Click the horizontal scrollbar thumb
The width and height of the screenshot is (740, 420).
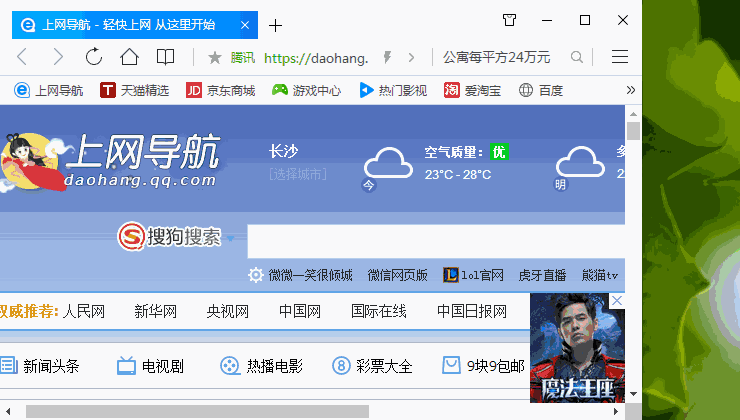pos(197,411)
